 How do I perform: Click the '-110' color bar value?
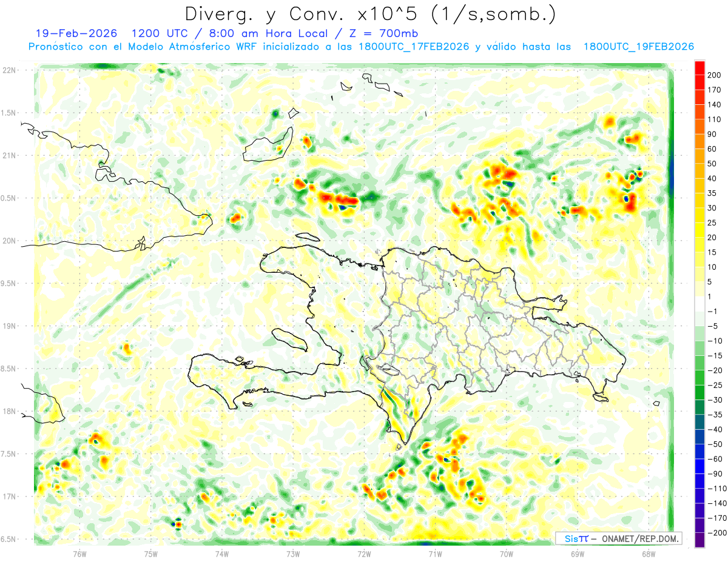[x=718, y=488]
